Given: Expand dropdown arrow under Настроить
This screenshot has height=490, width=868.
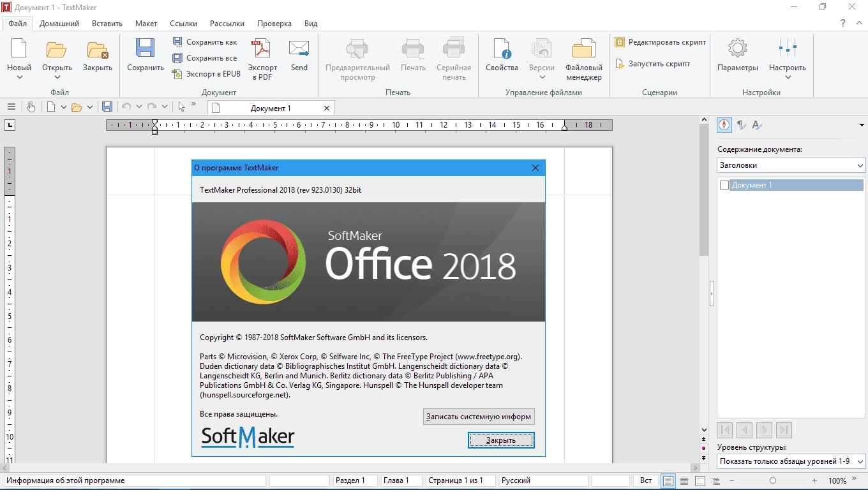Looking at the screenshot, I should click(x=788, y=78).
